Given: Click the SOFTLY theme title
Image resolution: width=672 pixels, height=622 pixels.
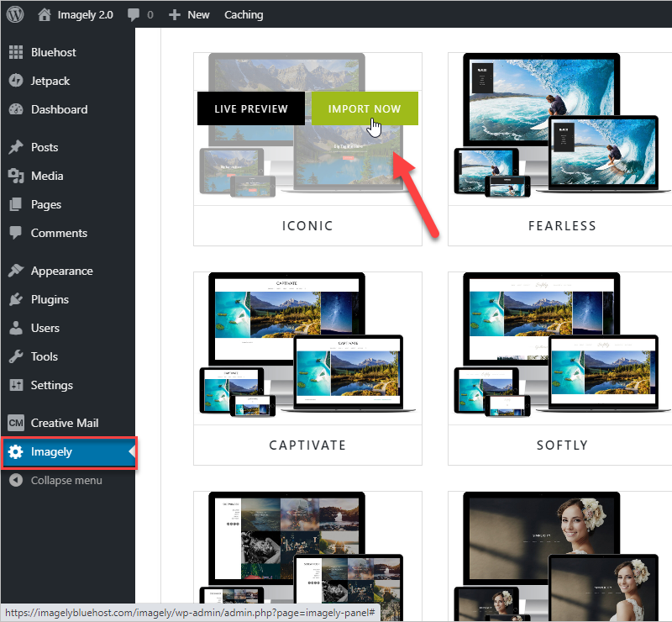Looking at the screenshot, I should pos(562,445).
